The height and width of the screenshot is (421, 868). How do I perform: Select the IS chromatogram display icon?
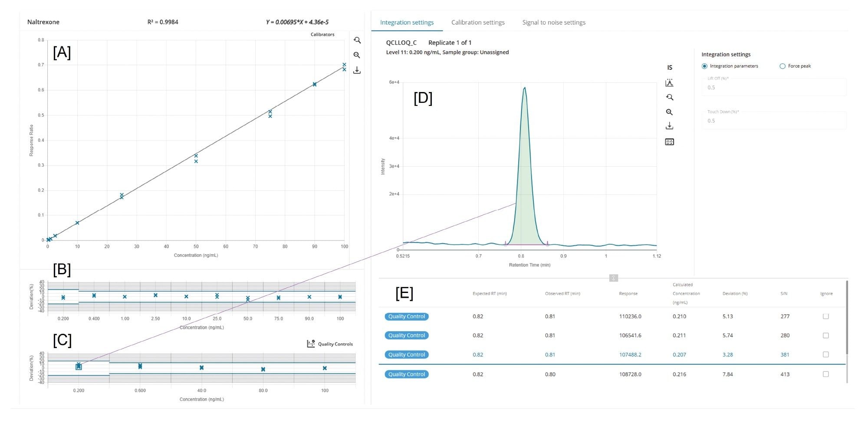pos(669,67)
